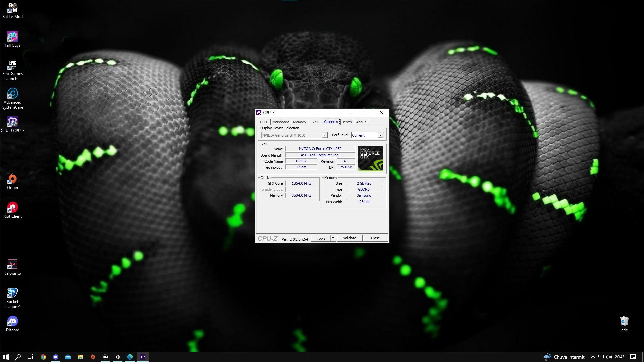Open File Explorer from the taskbar
Screen dimensions: 644x362
tap(80, 357)
